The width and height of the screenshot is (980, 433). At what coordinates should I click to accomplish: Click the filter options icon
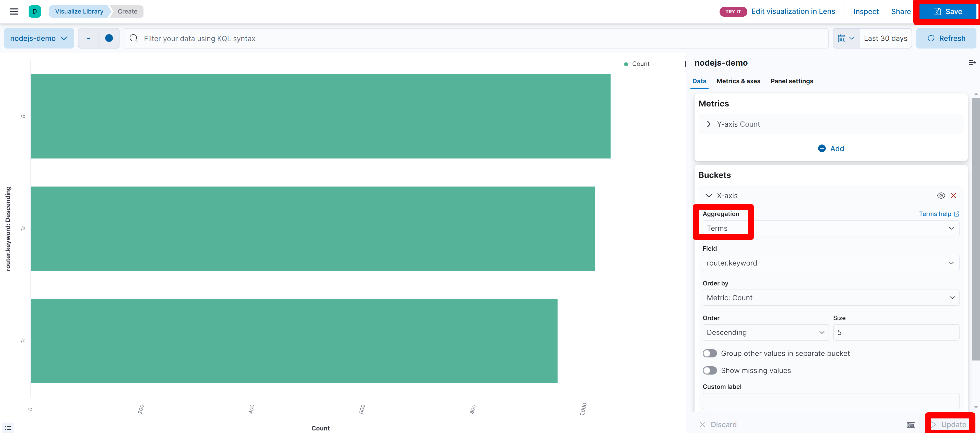coord(88,39)
